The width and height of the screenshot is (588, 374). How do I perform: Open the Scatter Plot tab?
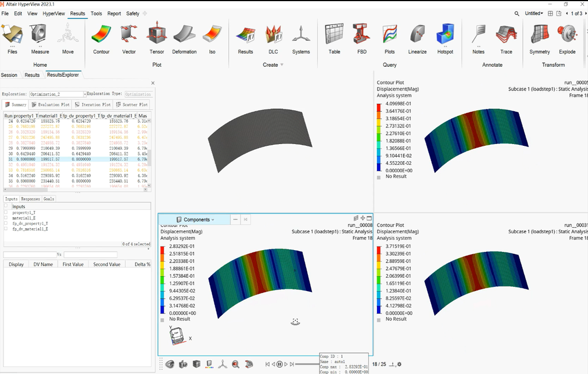pyautogui.click(x=132, y=104)
